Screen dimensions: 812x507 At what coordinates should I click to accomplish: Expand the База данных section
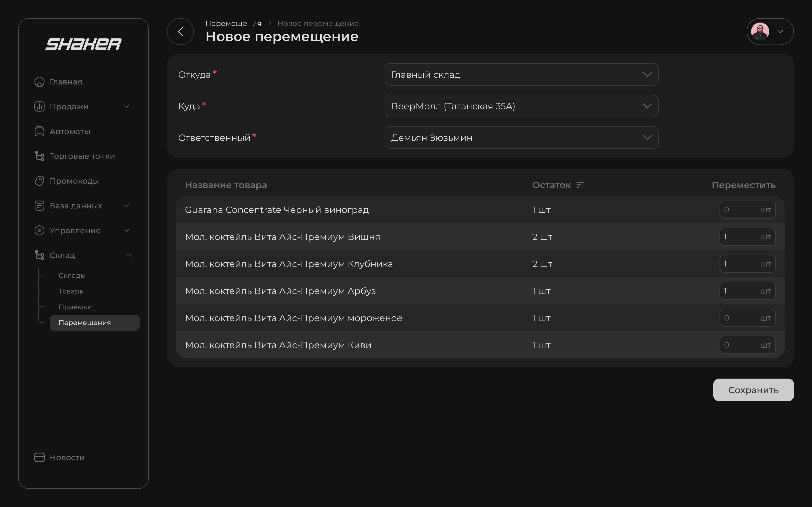pyautogui.click(x=126, y=206)
